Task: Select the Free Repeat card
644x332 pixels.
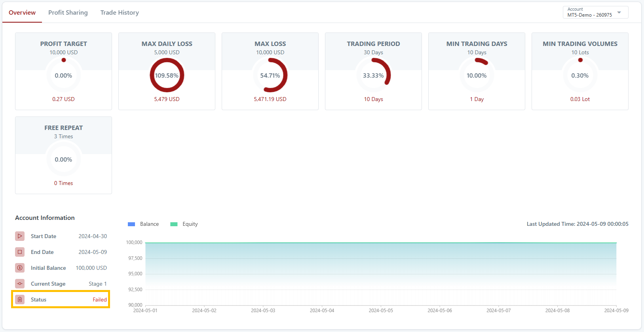Action: pyautogui.click(x=63, y=155)
